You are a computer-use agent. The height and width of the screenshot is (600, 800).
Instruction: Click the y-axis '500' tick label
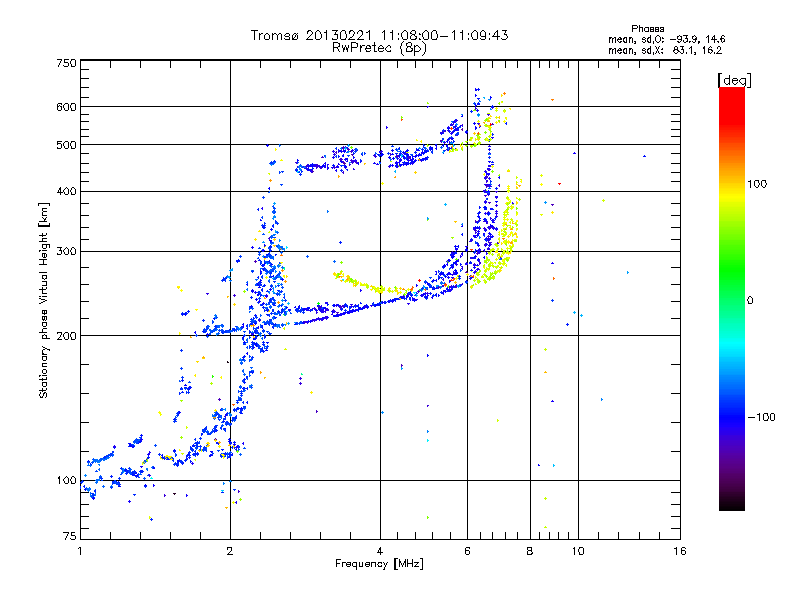pyautogui.click(x=66, y=145)
